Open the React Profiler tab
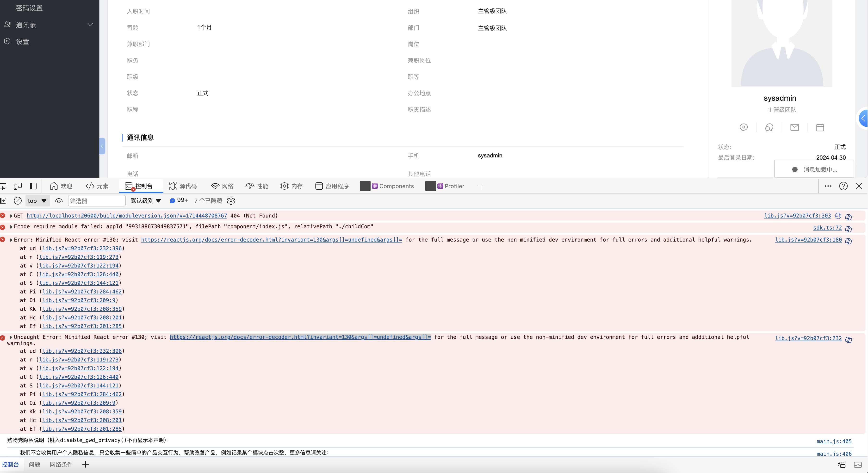Screen dimensions: 868x473 445,186
